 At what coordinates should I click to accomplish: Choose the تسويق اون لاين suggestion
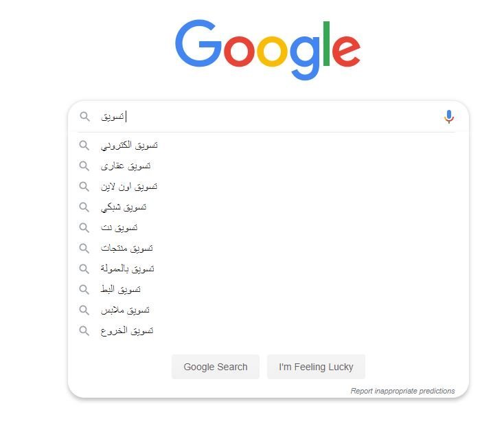click(x=268, y=186)
